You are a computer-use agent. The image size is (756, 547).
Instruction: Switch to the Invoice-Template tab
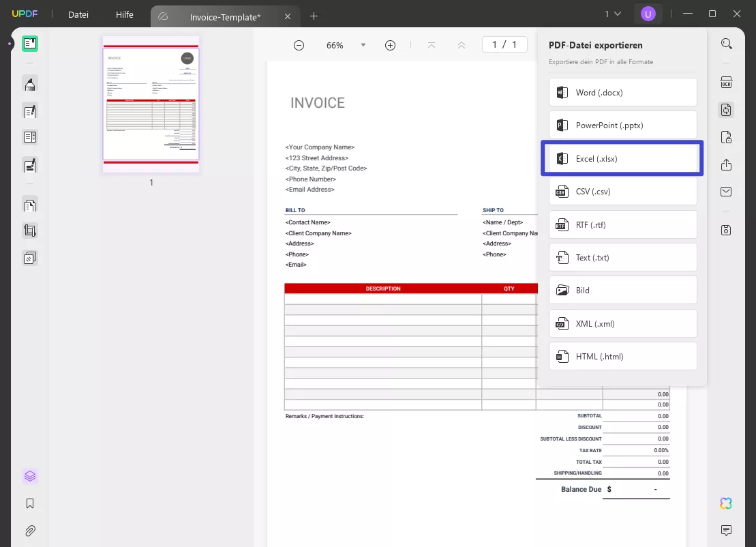(x=225, y=16)
